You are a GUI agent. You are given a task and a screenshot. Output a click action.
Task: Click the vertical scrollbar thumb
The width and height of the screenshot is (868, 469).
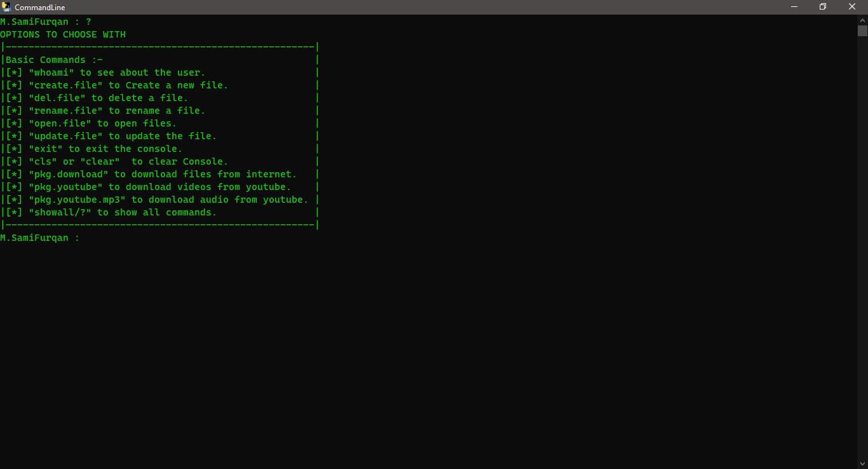click(862, 31)
